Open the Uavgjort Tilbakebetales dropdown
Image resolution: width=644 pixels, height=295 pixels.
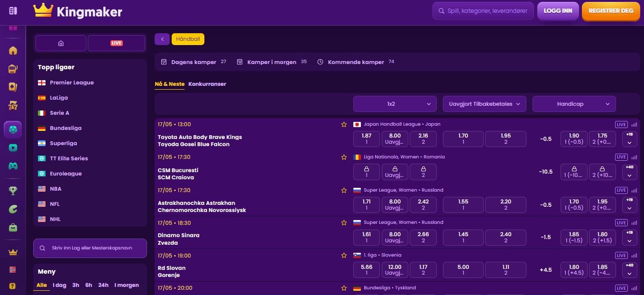click(x=485, y=104)
